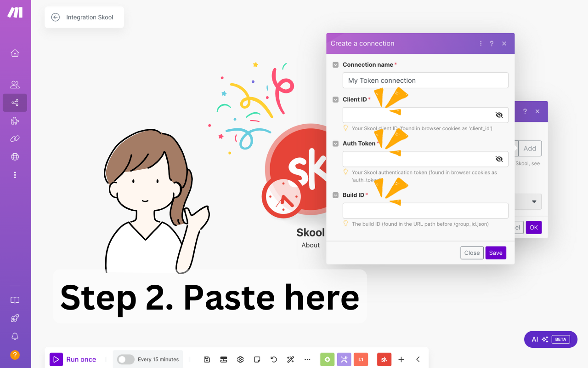Open the Webhooks globe icon in sidebar
588x368 pixels.
pos(15,157)
